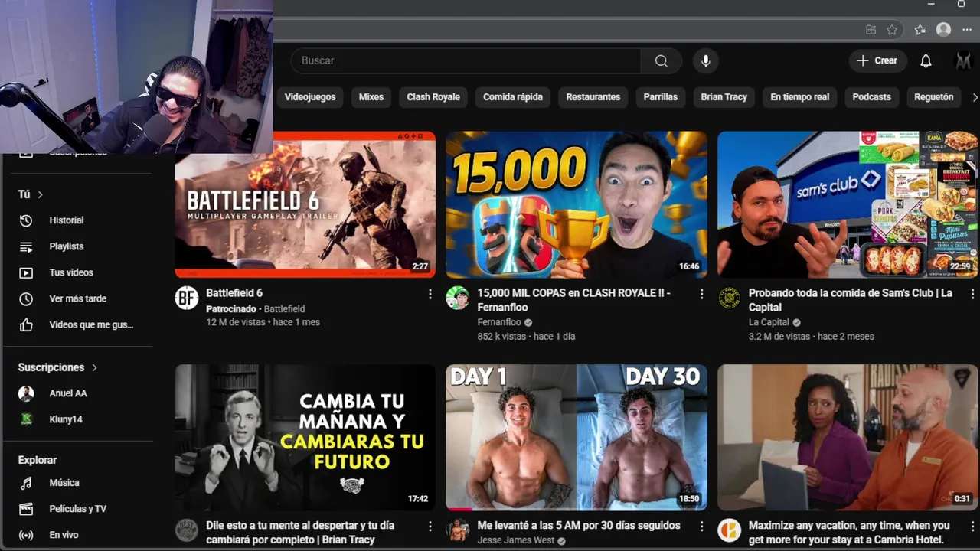Click the Playlists list icon
The height and width of the screenshot is (551, 980).
click(x=26, y=246)
